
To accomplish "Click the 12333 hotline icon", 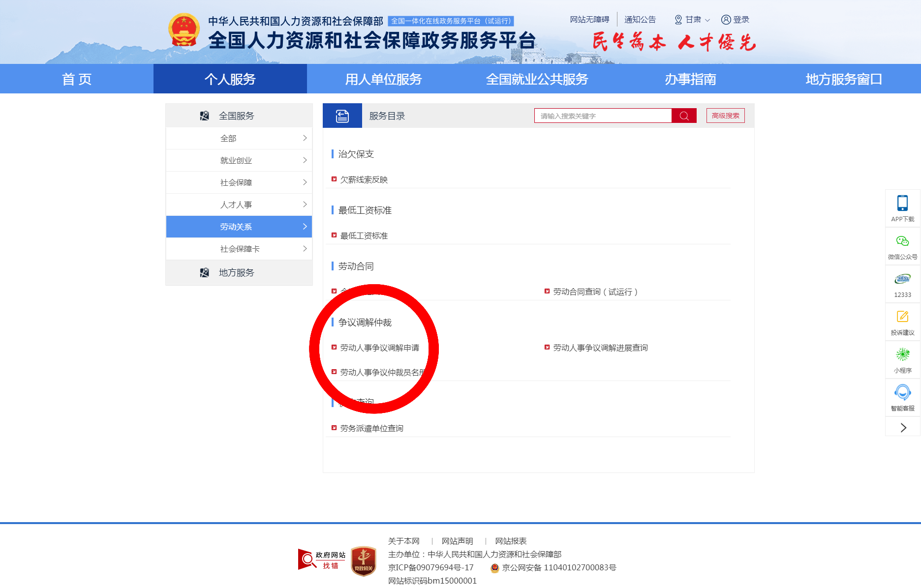I will click(902, 279).
